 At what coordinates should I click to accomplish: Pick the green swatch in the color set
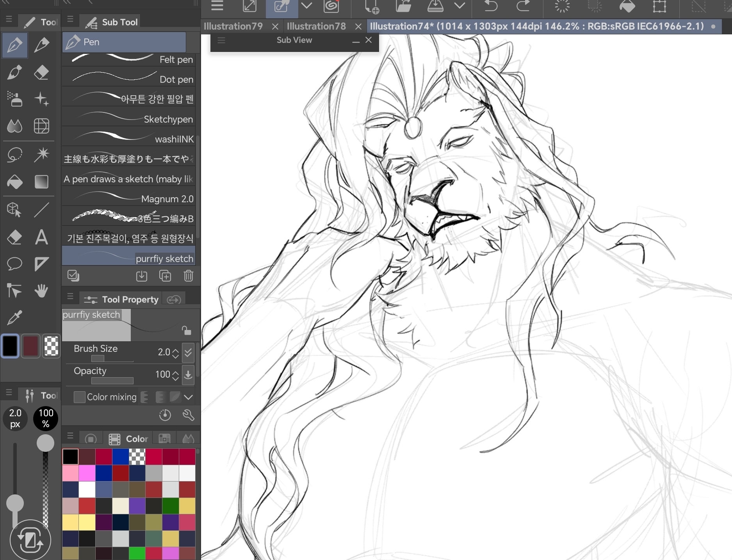point(137,553)
